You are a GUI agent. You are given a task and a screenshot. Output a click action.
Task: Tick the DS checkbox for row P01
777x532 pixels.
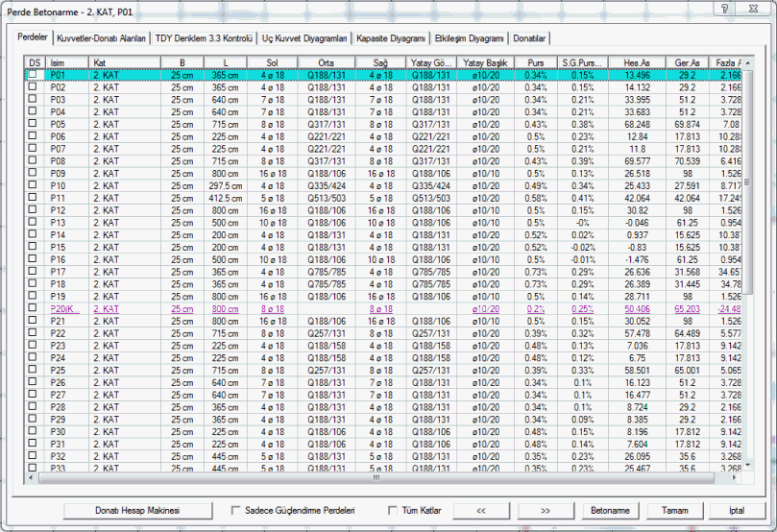tap(33, 74)
